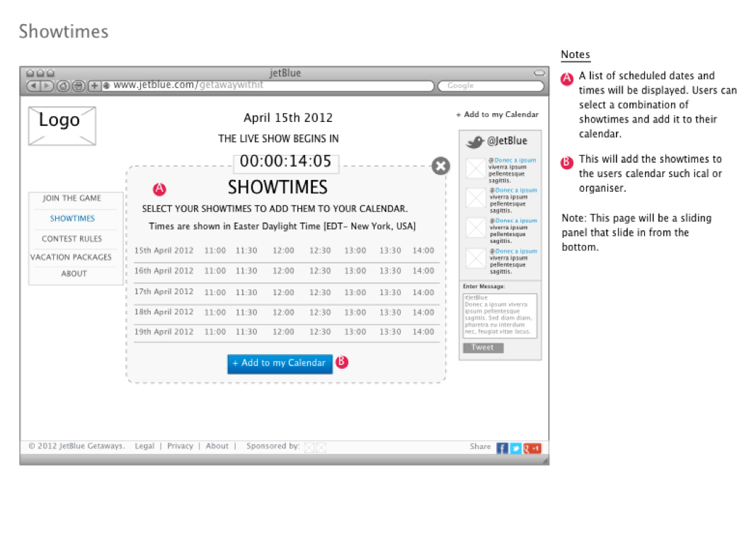The image size is (756, 541).
Task: Click @Donec a ipsum link in fourth tweet
Action: pyautogui.click(x=513, y=251)
